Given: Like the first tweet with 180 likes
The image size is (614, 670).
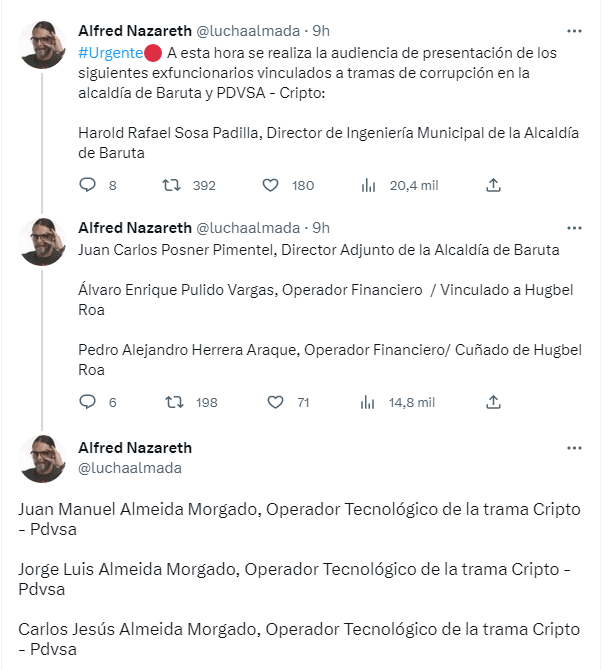Looking at the screenshot, I should click(x=270, y=185).
